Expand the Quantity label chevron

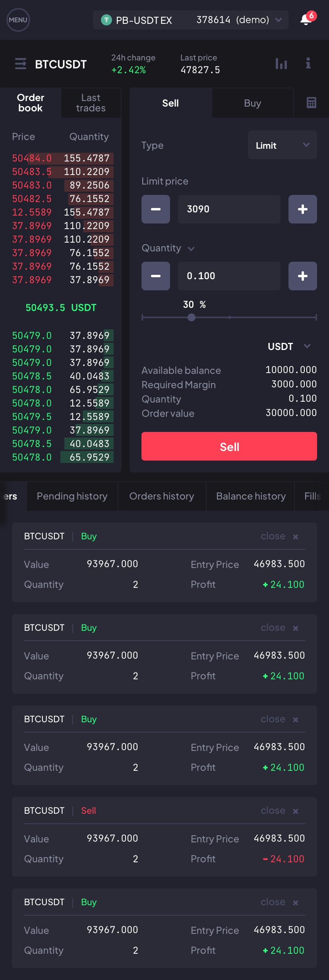(x=191, y=249)
